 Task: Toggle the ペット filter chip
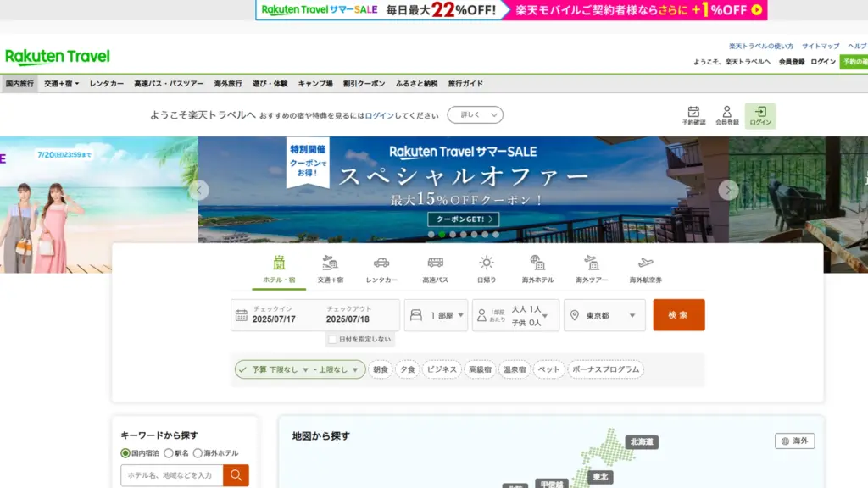pos(548,369)
